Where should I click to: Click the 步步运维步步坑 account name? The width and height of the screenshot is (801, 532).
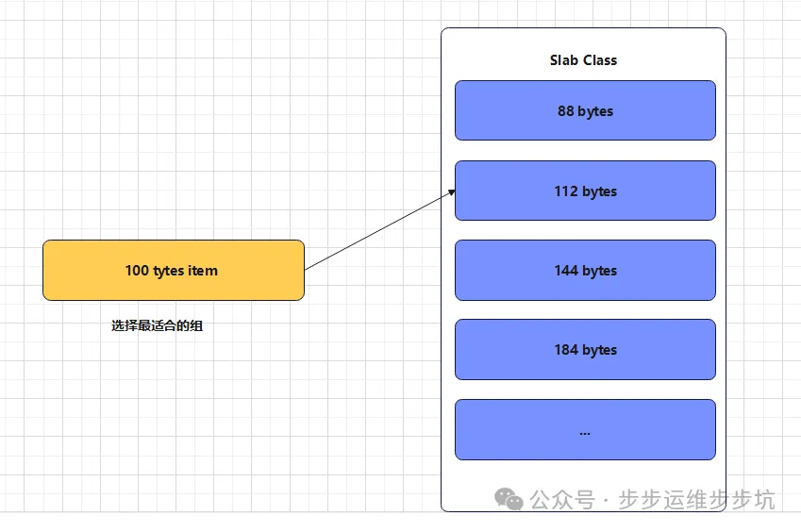(x=696, y=499)
